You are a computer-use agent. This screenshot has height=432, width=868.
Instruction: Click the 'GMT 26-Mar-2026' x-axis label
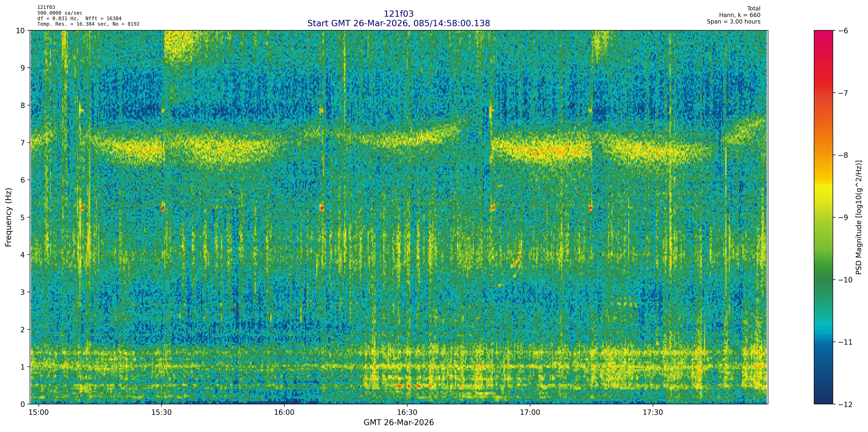tap(398, 423)
